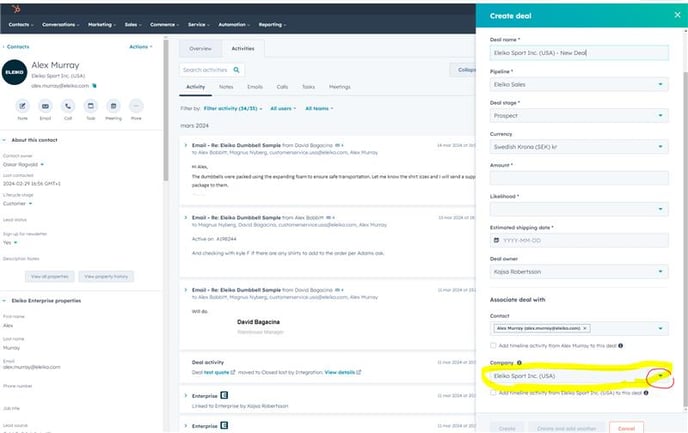688x433 pixels.
Task: Close the Create deal panel
Action: pyautogui.click(x=669, y=16)
